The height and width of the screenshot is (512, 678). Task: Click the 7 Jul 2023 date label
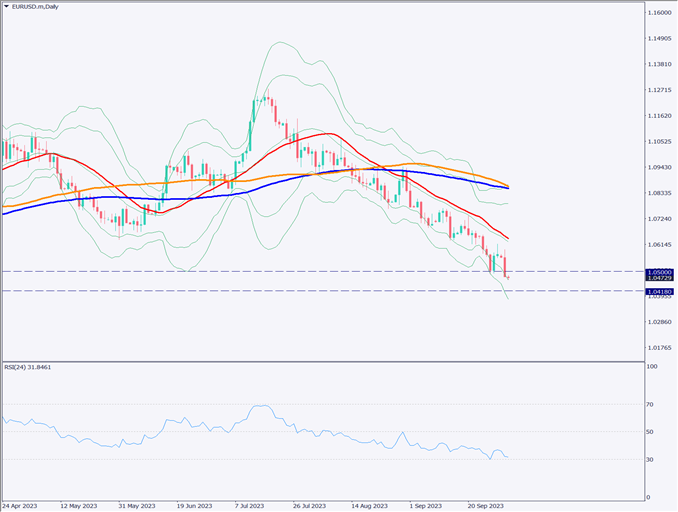[x=253, y=506]
